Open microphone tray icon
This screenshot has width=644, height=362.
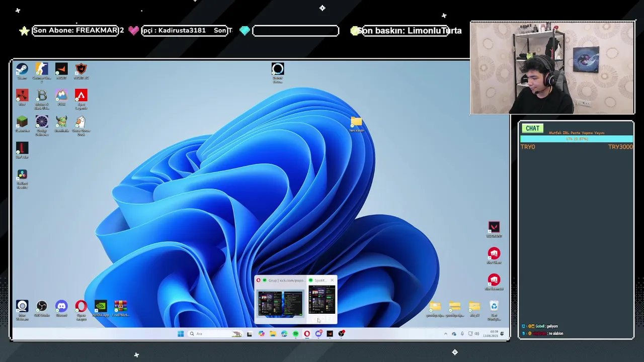tap(462, 334)
